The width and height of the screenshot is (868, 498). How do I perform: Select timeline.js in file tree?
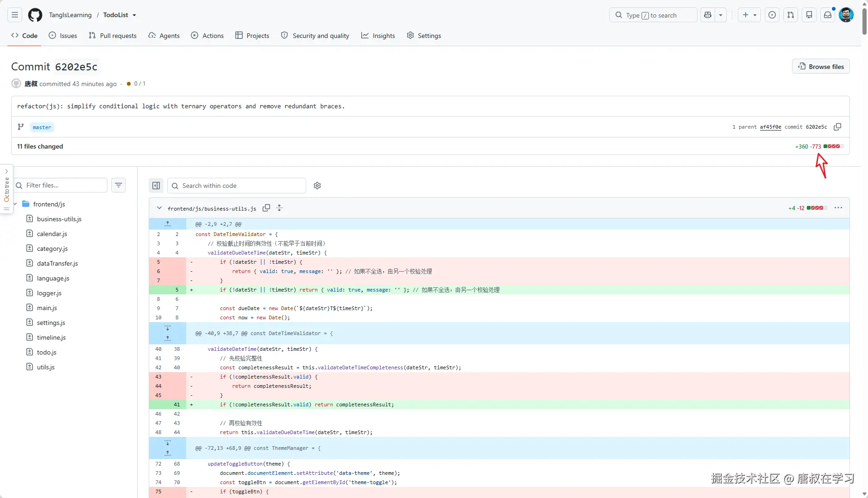[x=51, y=337]
